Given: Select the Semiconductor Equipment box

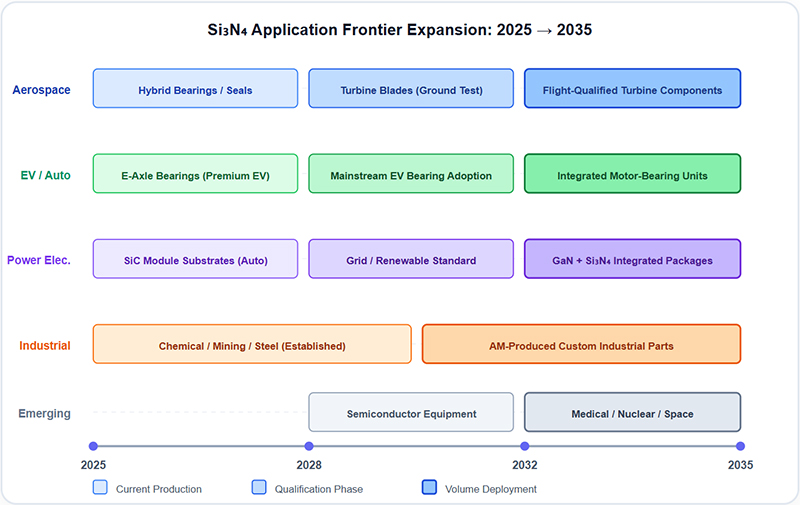Looking at the screenshot, I should click(411, 412).
